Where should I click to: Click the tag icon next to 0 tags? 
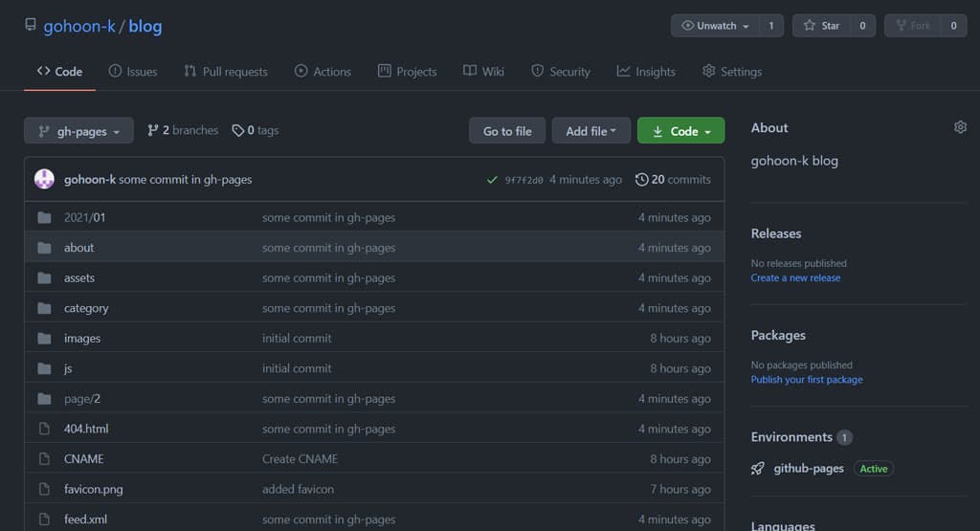click(x=238, y=130)
